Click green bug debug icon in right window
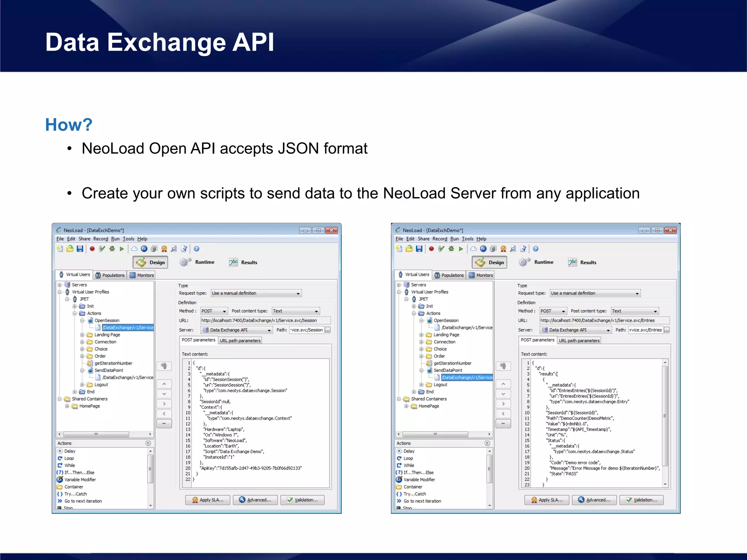This screenshot has width=747, height=560. point(451,249)
